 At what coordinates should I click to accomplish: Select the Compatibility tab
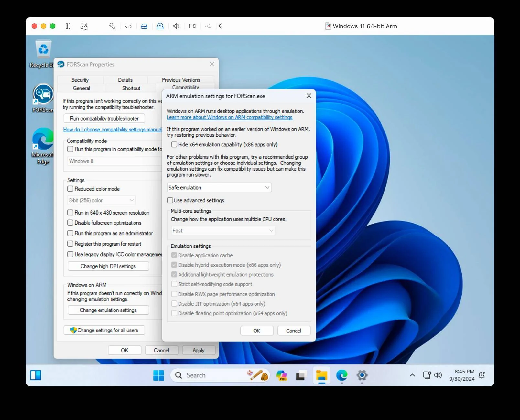coord(185,87)
